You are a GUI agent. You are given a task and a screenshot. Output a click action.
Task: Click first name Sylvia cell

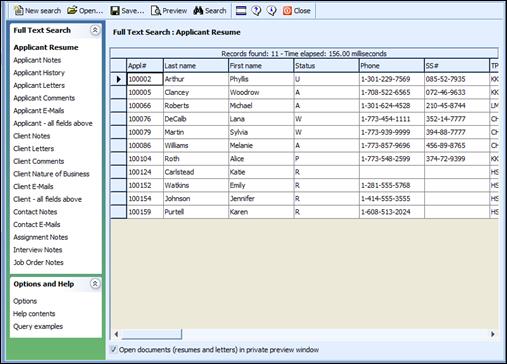[261, 132]
